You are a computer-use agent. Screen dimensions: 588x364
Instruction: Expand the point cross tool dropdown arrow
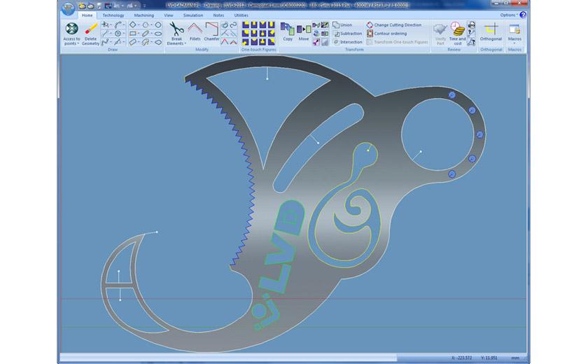tap(111, 24)
